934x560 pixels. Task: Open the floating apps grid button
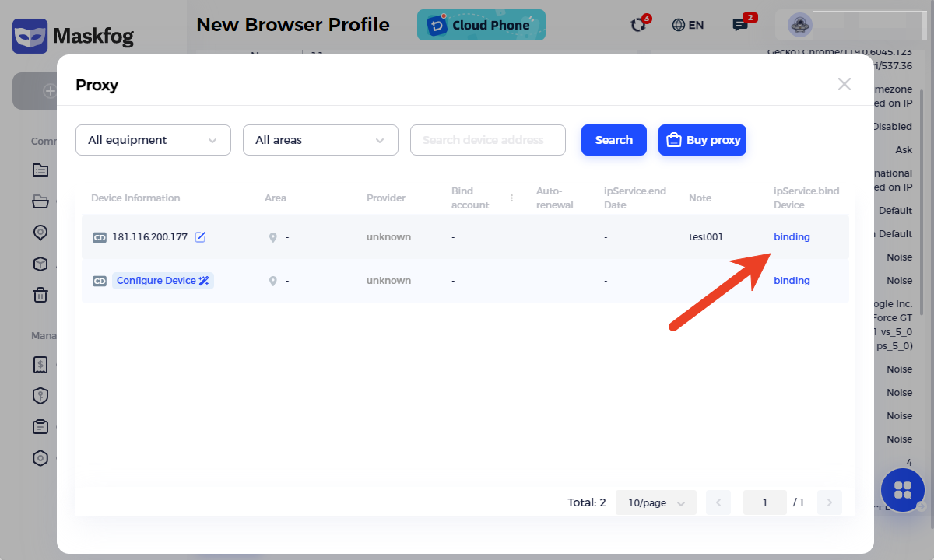point(903,490)
